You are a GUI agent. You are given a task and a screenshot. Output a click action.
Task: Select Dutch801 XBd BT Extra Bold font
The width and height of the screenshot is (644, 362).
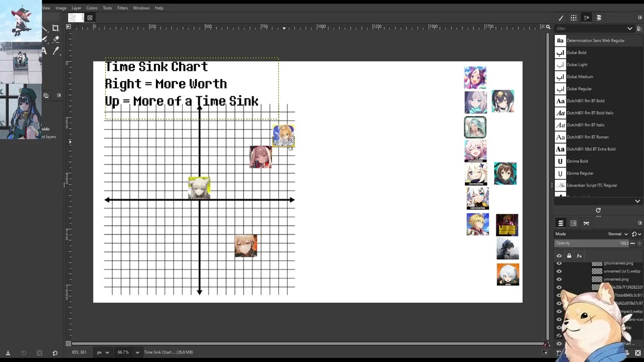(598, 149)
